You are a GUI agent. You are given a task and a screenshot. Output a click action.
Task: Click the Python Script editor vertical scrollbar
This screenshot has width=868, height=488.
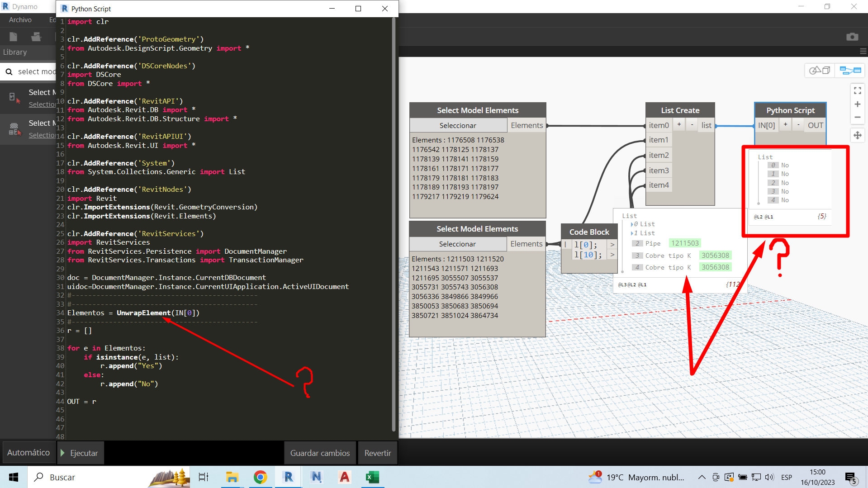tap(394, 224)
